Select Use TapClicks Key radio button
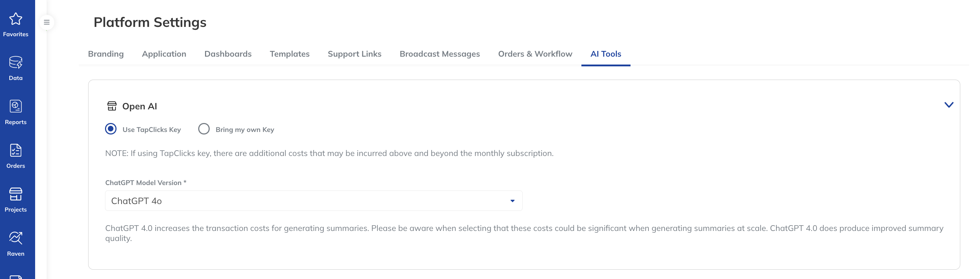980x279 pixels. tap(111, 129)
